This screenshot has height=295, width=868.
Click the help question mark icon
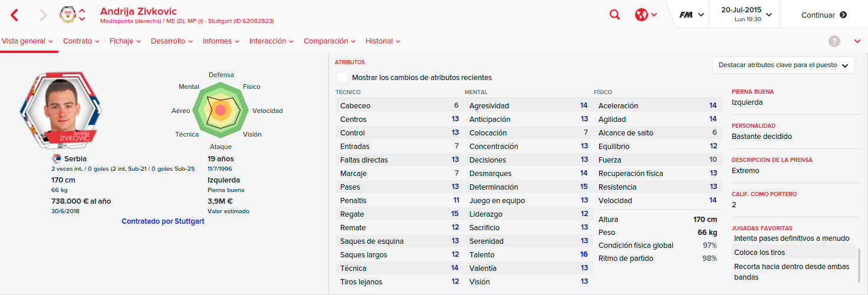(834, 41)
